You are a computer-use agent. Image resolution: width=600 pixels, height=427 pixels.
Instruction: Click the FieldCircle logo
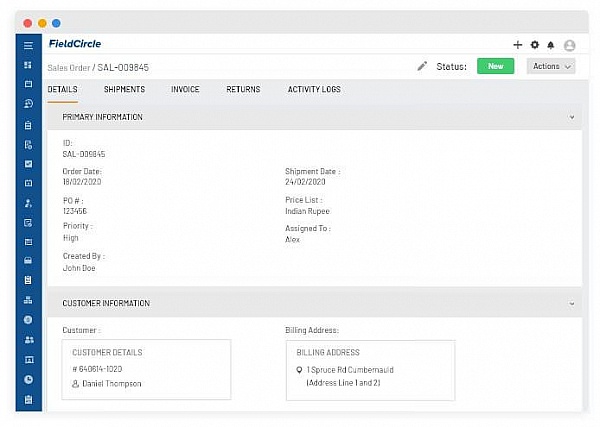point(75,44)
